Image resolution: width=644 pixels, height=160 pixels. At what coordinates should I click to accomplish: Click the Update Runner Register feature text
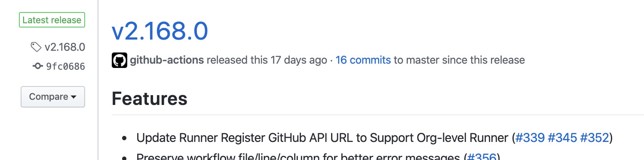click(322, 138)
